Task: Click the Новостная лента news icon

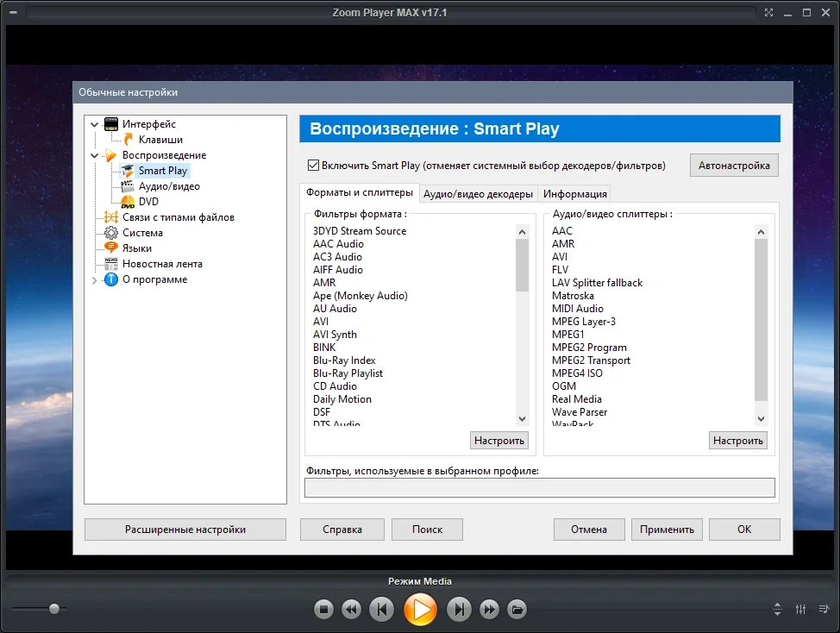Action: click(x=111, y=264)
